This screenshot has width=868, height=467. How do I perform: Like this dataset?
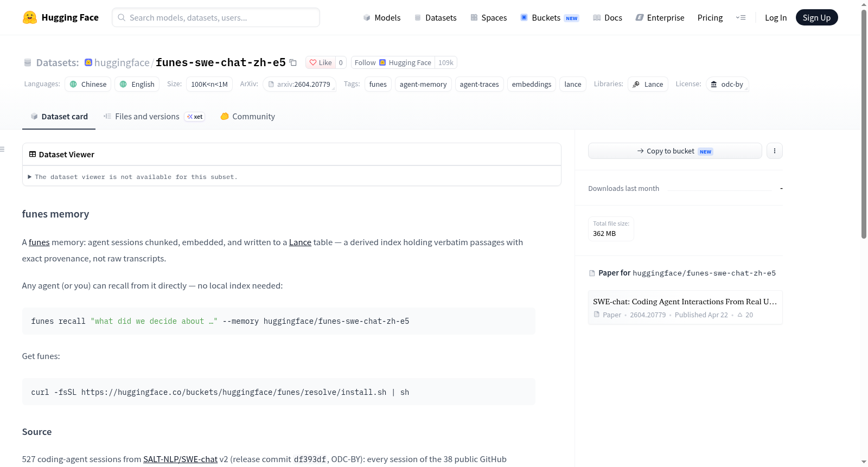coord(321,62)
